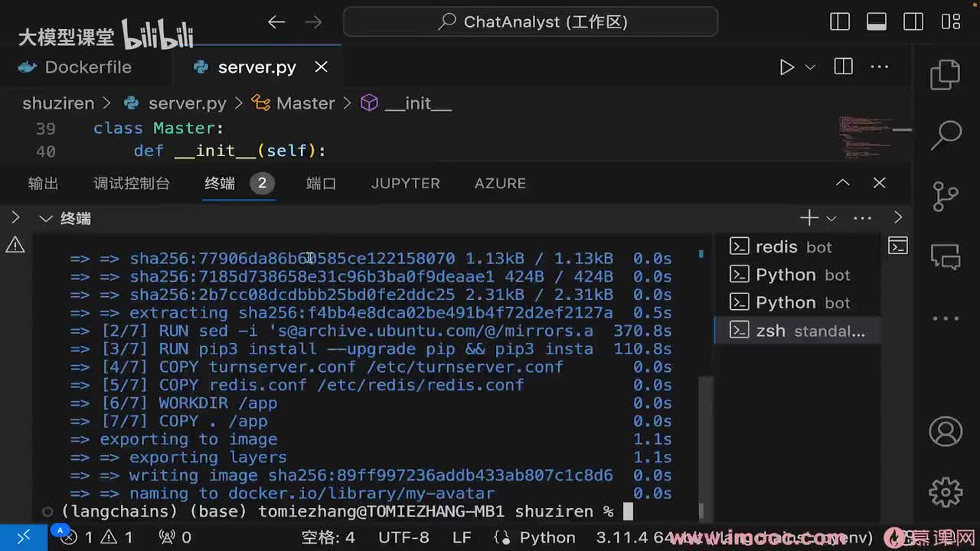This screenshot has height=551, width=980.
Task: Open the Accounts menu
Action: click(x=946, y=432)
